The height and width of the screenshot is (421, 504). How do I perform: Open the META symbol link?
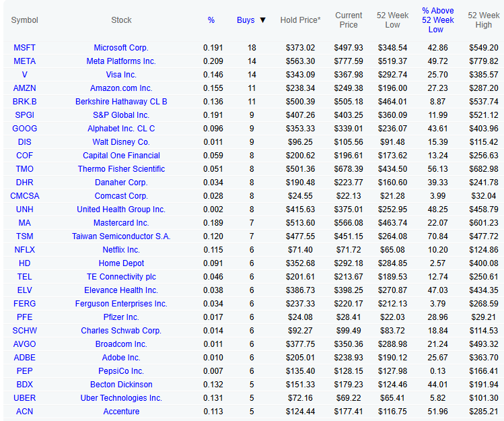24,61
